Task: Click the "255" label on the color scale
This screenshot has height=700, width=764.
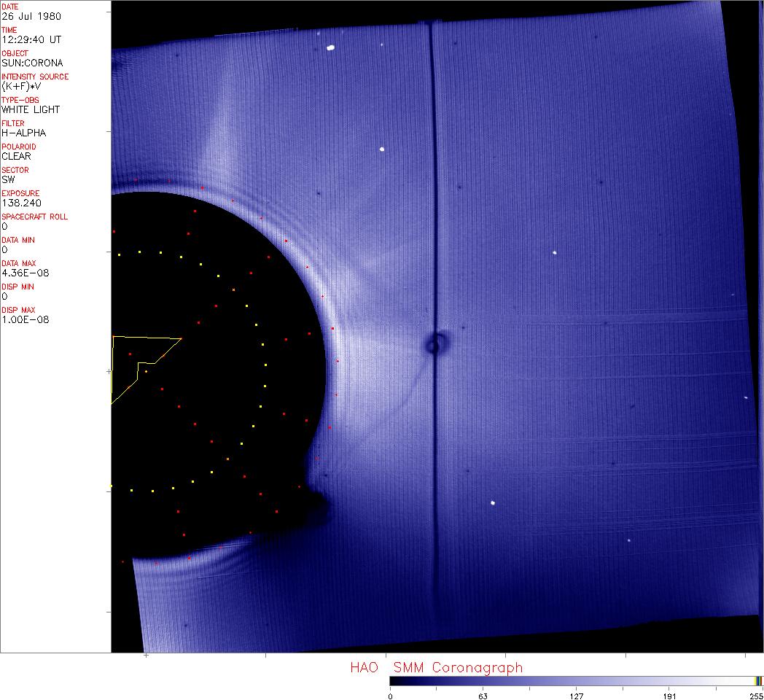Action: click(x=757, y=695)
